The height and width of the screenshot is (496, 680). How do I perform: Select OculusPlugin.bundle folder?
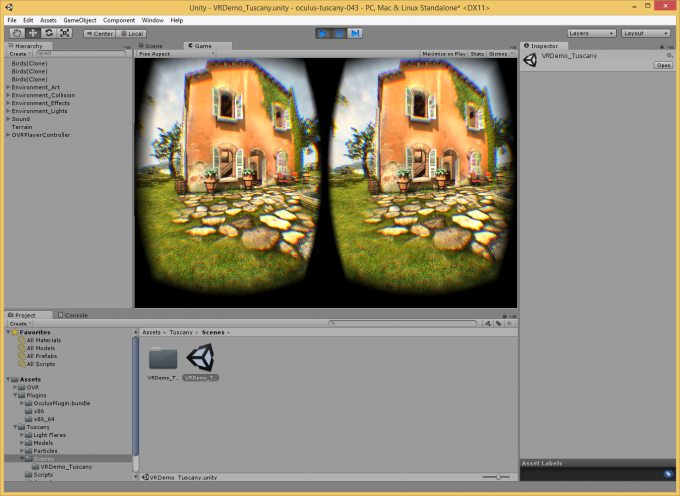coord(62,403)
